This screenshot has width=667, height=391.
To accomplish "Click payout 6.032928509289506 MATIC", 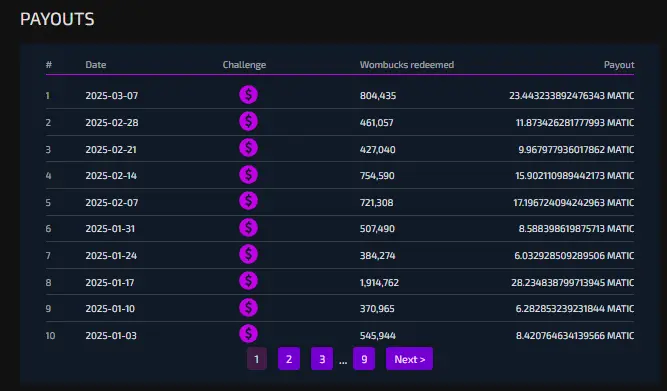I will [574, 256].
